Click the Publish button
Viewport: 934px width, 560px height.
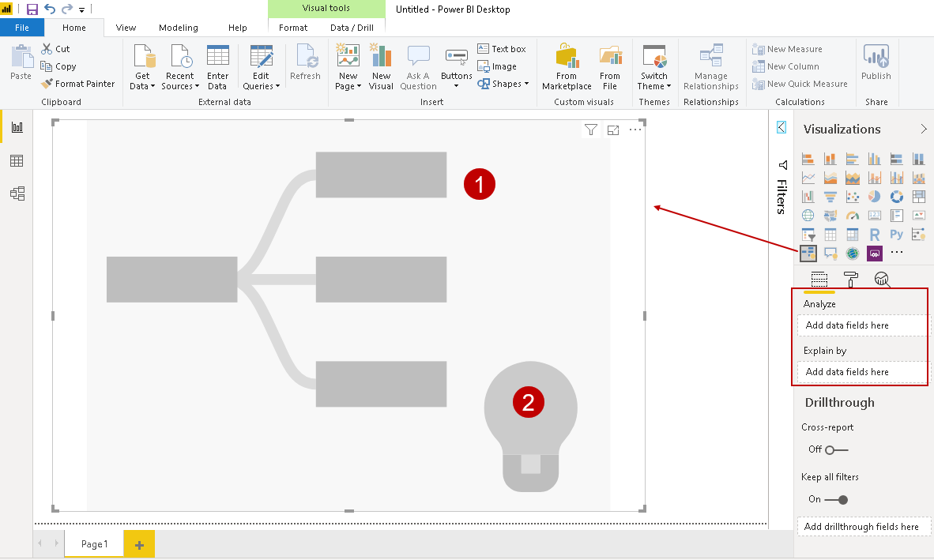[876, 67]
